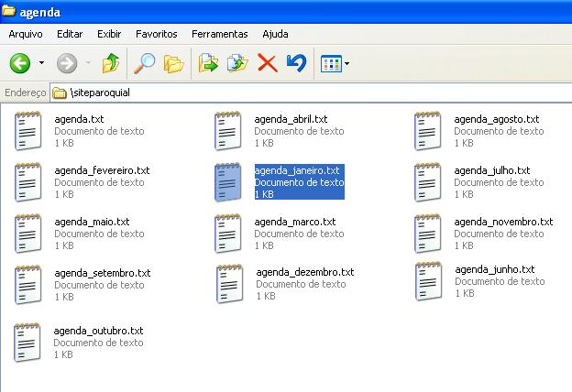572x392 pixels.
Task: Click the green Back arrow button
Action: click(19, 63)
